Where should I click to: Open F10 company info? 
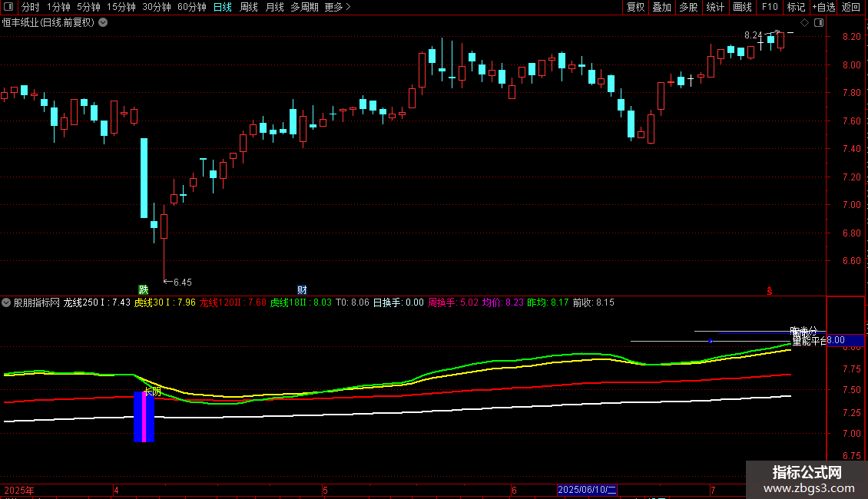point(770,7)
